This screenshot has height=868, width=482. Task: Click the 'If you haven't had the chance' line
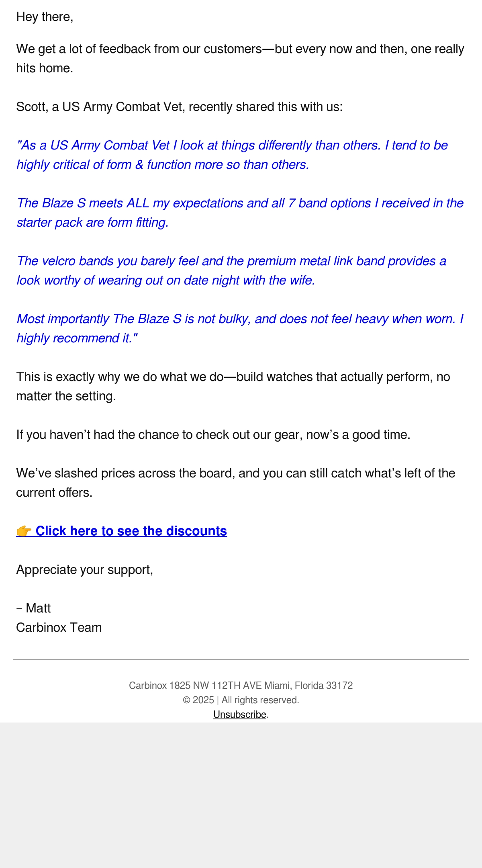[213, 434]
